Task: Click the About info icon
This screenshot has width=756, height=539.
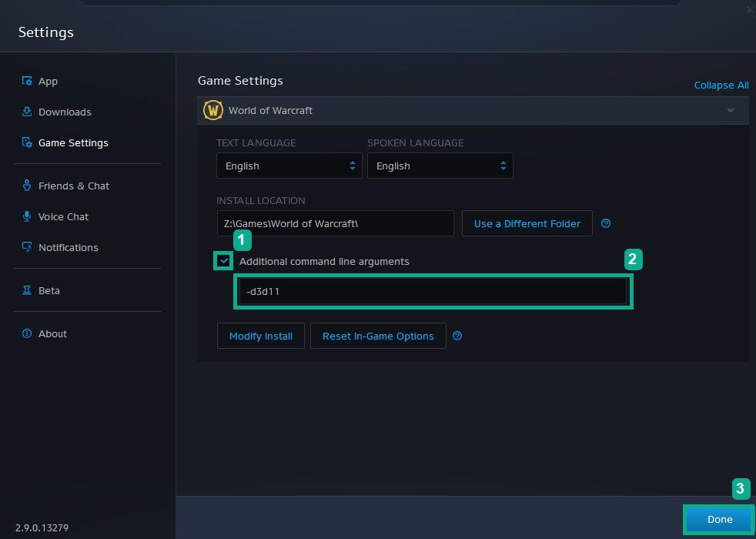Action: (x=27, y=333)
